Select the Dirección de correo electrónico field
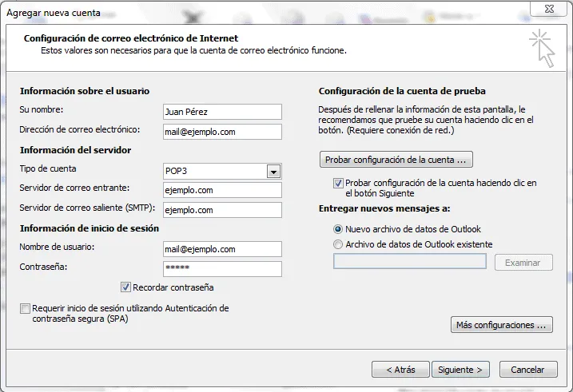This screenshot has height=392, width=573. pos(221,132)
